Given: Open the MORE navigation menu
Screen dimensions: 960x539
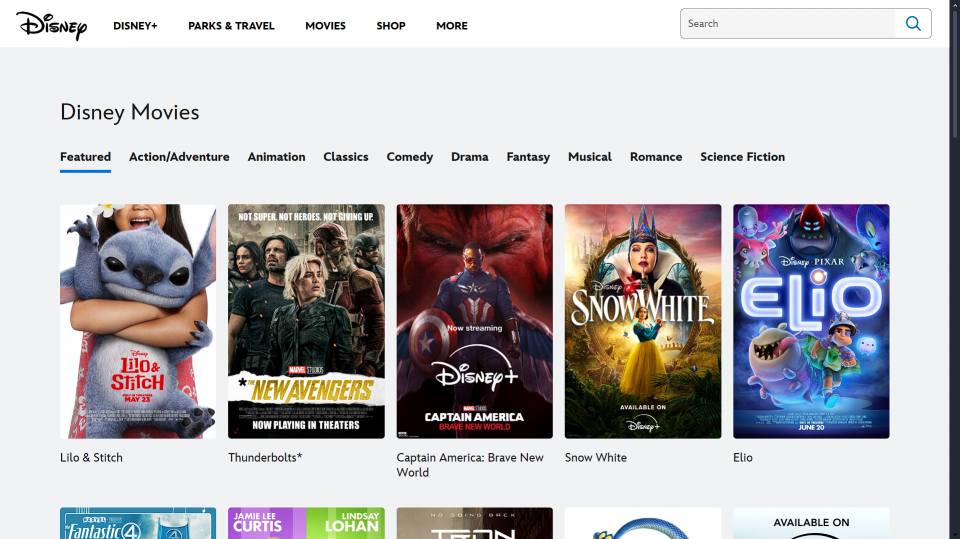Looking at the screenshot, I should (x=452, y=26).
